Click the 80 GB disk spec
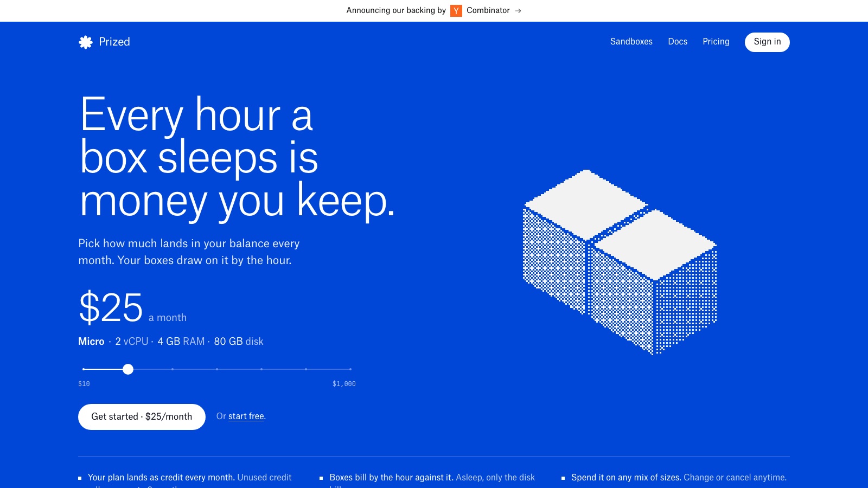Screen dimensions: 868x488 click(239, 342)
